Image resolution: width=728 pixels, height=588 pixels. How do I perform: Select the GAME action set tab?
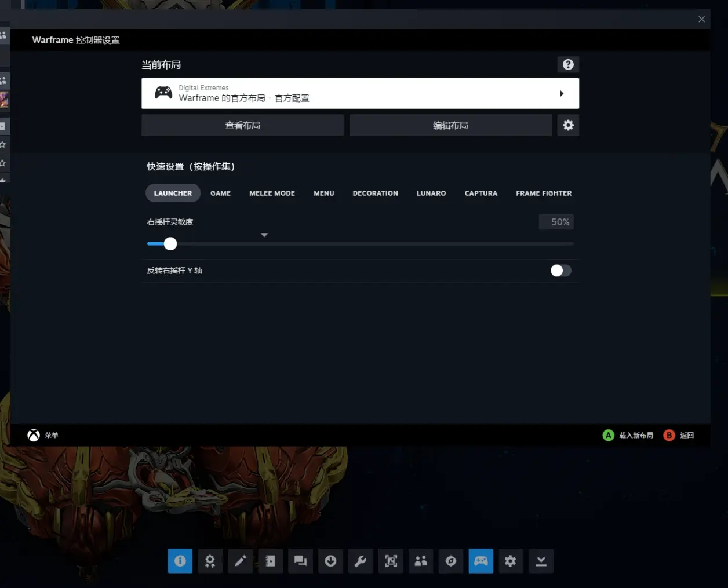pyautogui.click(x=220, y=193)
